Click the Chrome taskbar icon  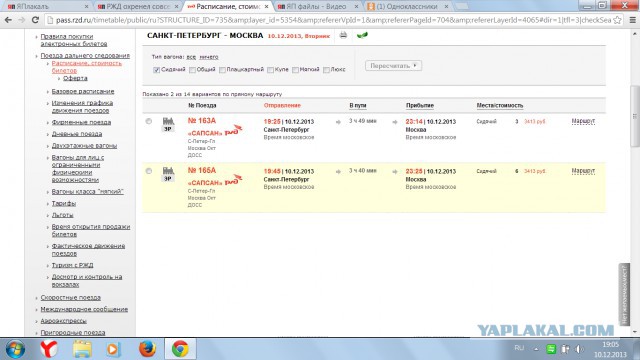180,349
